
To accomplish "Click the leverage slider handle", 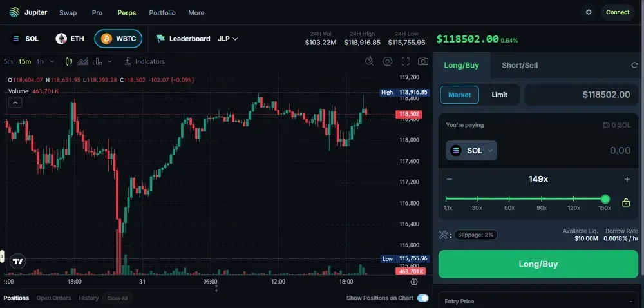I will (x=605, y=199).
